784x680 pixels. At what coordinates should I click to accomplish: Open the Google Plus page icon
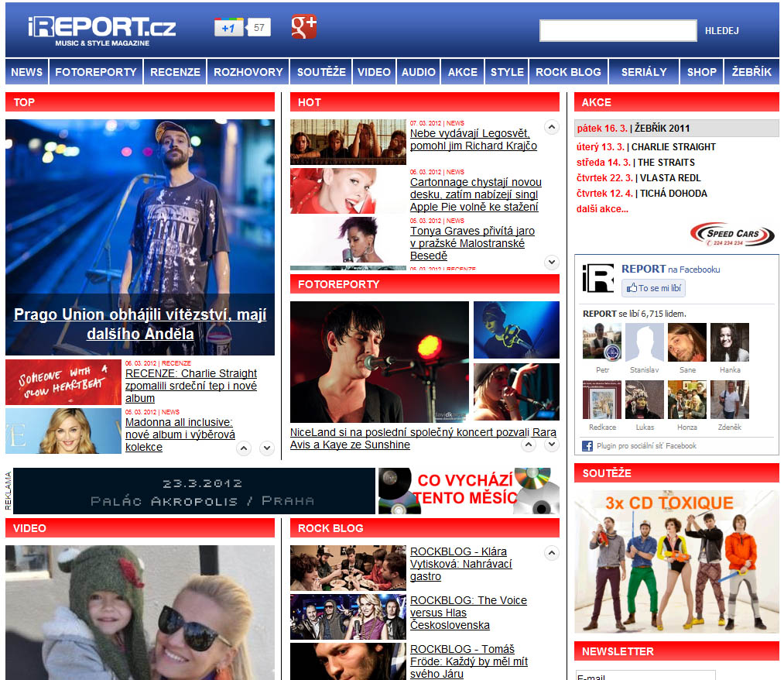click(x=304, y=26)
